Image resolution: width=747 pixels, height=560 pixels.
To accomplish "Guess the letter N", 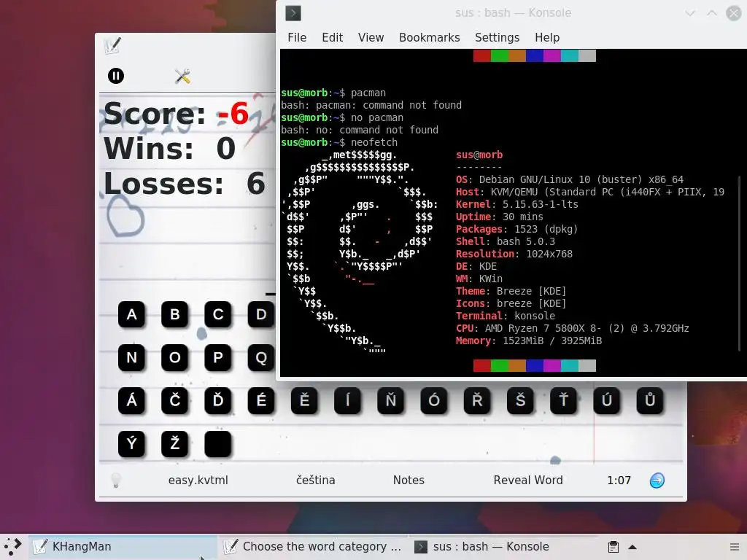I will [x=131, y=357].
